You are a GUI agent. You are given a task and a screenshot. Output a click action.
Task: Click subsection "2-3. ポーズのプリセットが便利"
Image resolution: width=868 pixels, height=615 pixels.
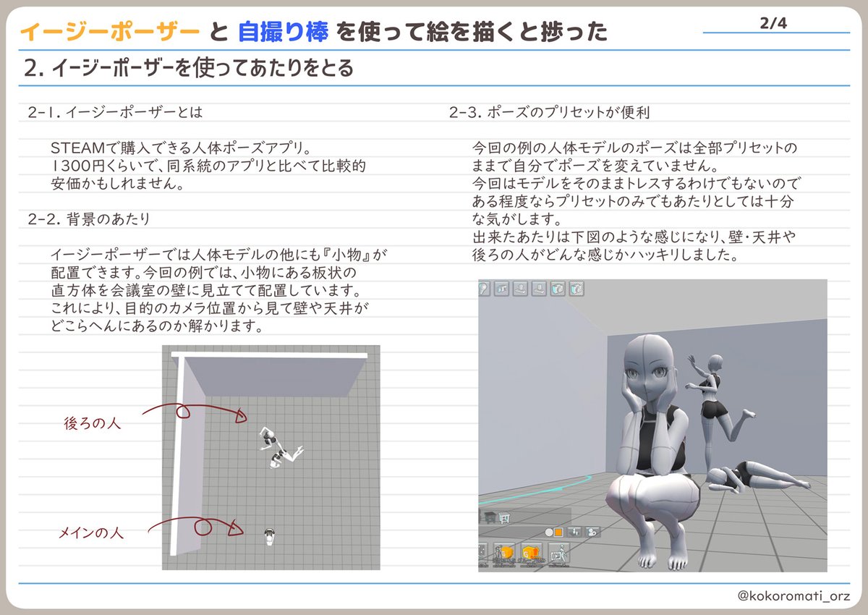click(x=549, y=113)
